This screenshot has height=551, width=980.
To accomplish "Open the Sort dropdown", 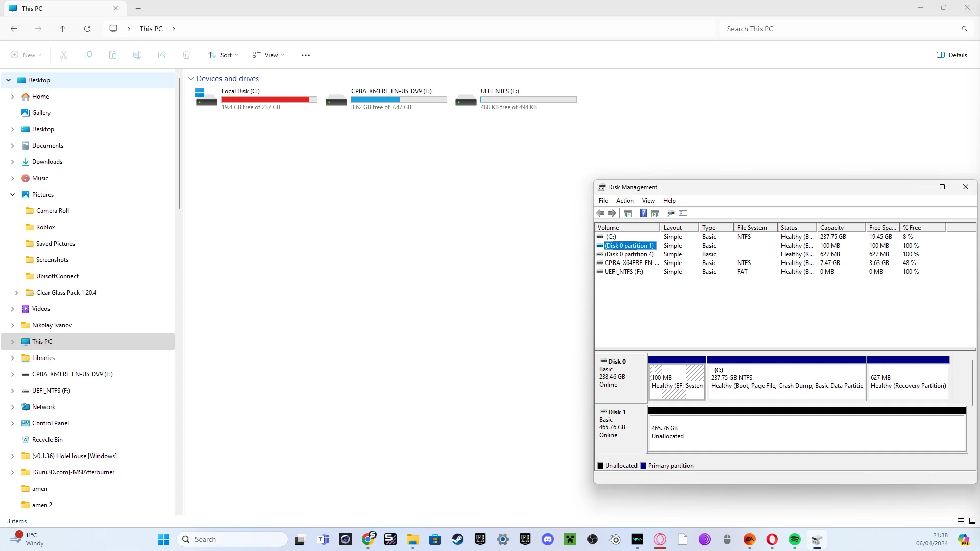I will coord(223,55).
